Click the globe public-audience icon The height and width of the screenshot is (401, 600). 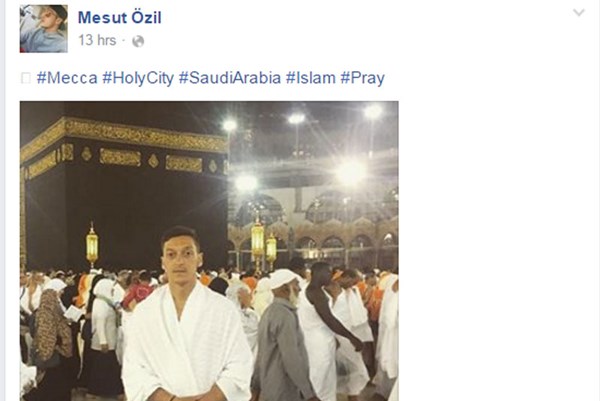(x=138, y=41)
